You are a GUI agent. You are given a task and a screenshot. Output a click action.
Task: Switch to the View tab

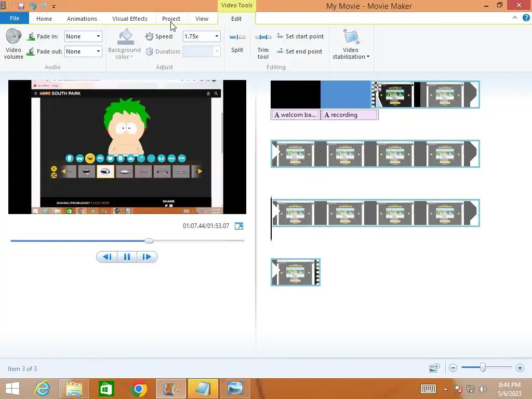(x=202, y=19)
